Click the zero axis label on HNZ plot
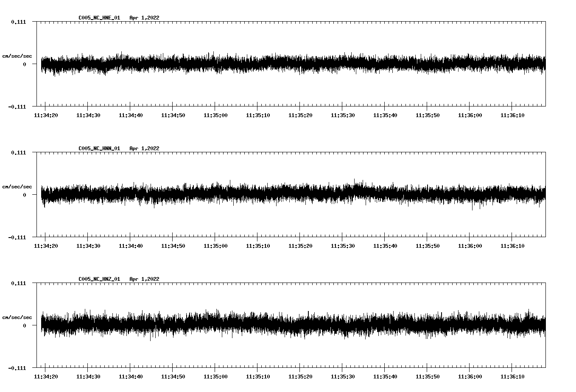 point(25,325)
